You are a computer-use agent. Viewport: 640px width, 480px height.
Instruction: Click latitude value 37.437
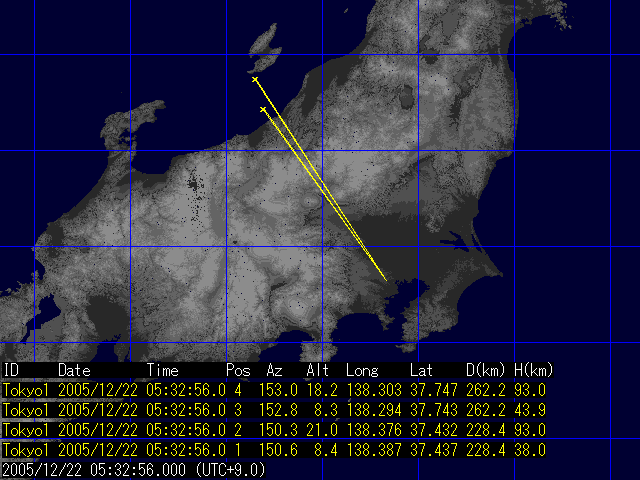434,450
